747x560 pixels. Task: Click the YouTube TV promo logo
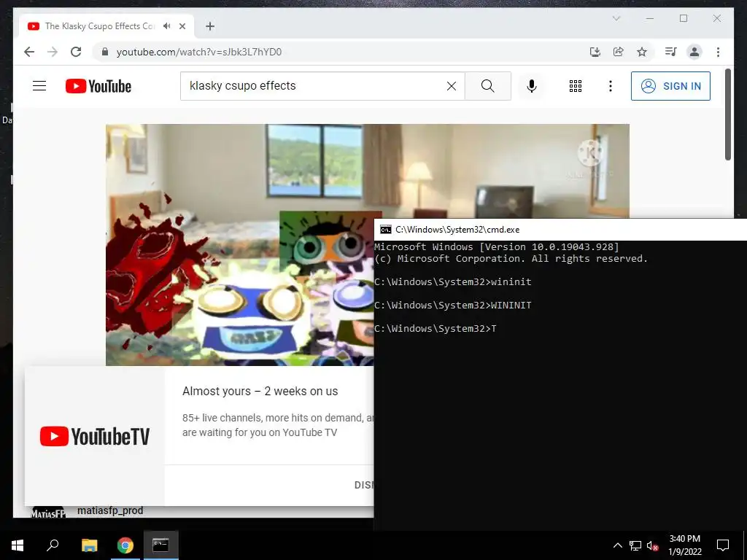tap(95, 436)
